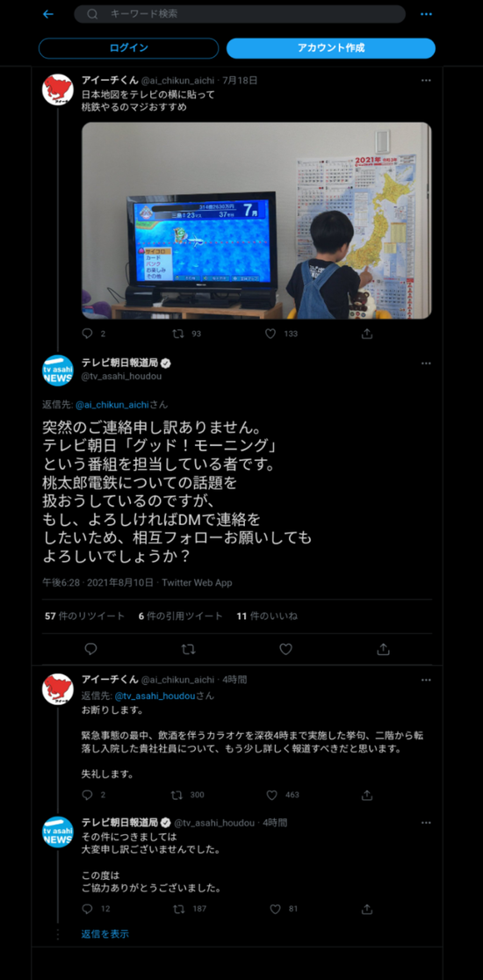
Task: Like the tweet with 133 likes
Action: (x=270, y=334)
